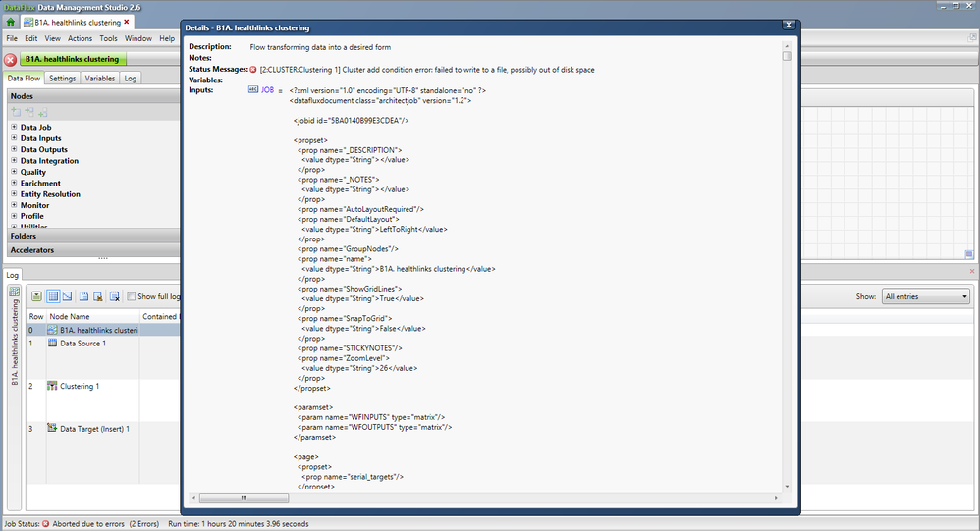Click the Details dialog horizontal scrollbar thumb
980x531 pixels.
tap(244, 498)
